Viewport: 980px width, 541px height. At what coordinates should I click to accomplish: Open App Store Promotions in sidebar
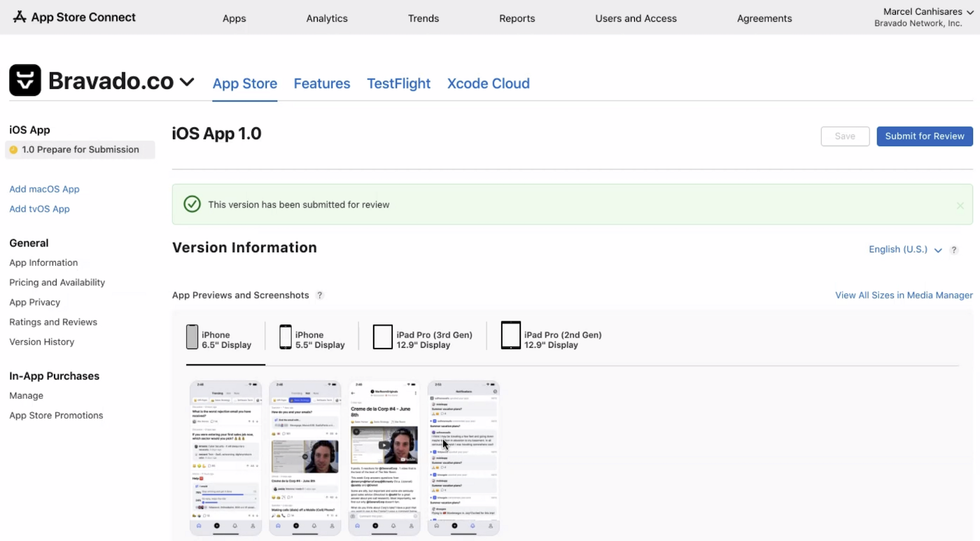pyautogui.click(x=56, y=415)
